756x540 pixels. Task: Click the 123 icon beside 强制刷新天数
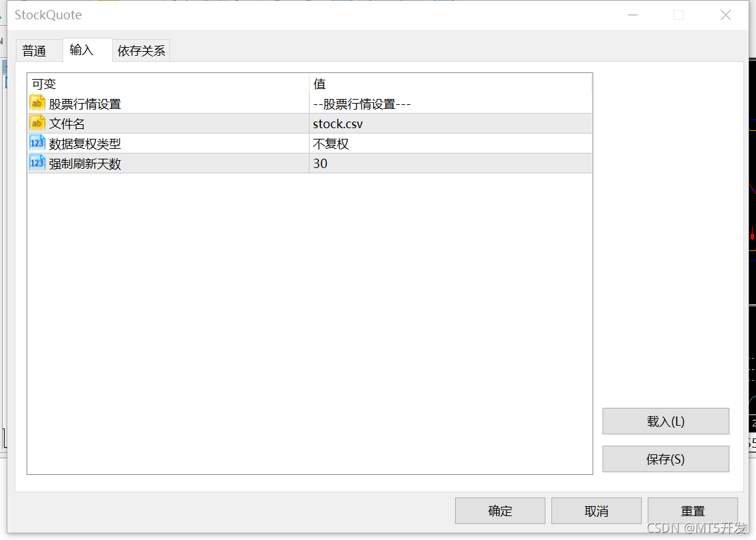37,163
